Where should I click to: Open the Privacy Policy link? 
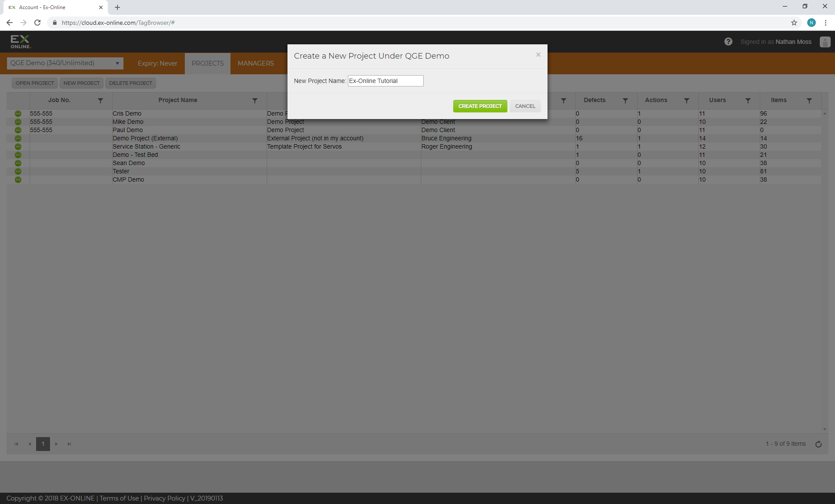pyautogui.click(x=164, y=498)
